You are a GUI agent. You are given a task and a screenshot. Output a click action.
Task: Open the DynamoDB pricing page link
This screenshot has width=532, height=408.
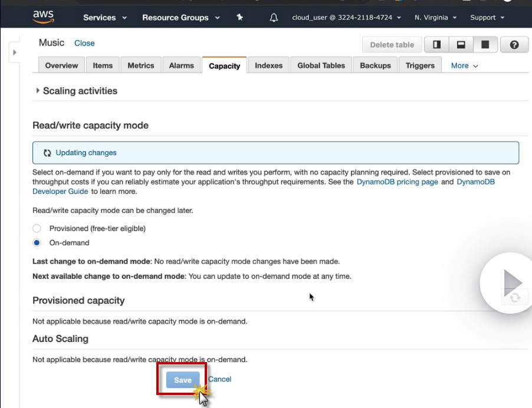tap(398, 182)
